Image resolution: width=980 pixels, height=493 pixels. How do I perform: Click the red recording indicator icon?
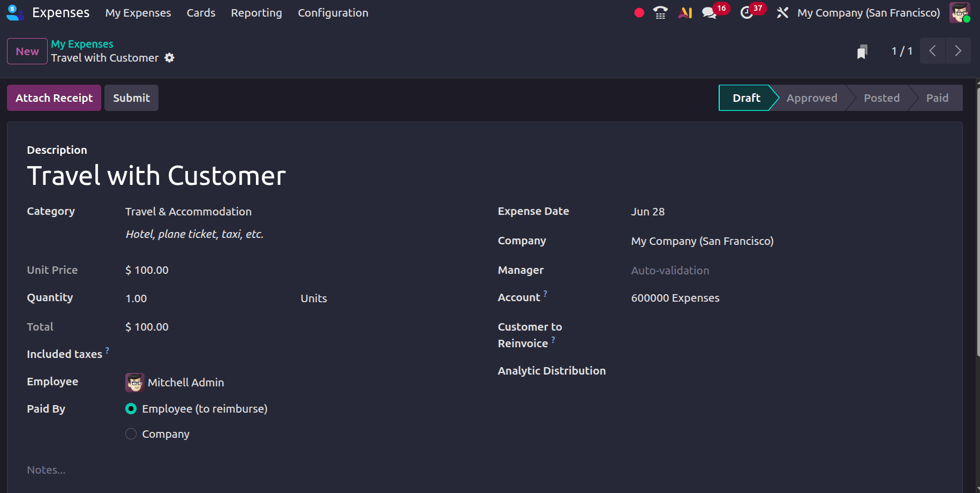point(639,13)
